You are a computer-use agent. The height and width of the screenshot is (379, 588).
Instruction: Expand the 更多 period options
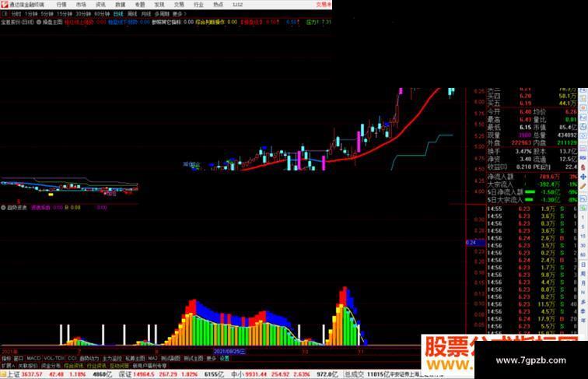[x=179, y=14]
